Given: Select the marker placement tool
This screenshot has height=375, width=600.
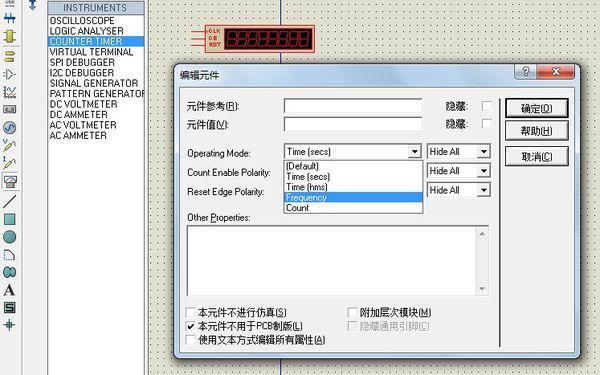Looking at the screenshot, I should tap(9, 325).
